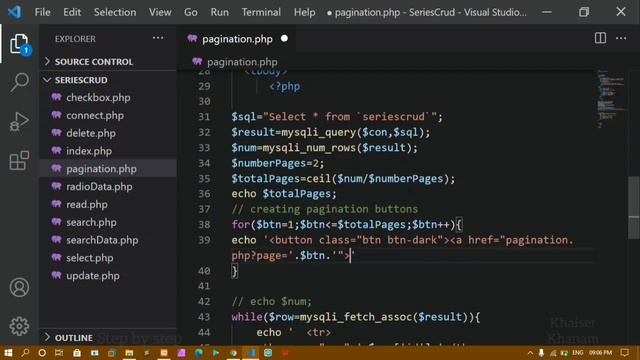Viewport: 640px width, 360px height.
Task: Click the Explorer more actions ellipsis
Action: click(158, 38)
